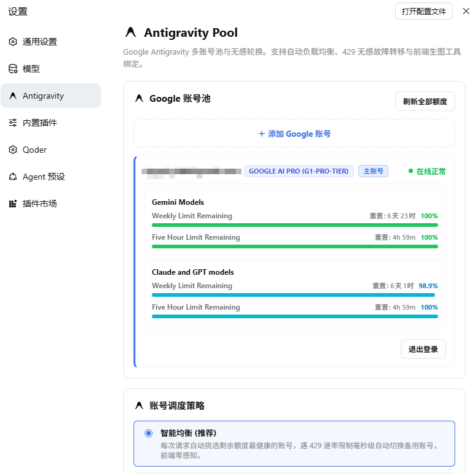Click the gear icon beside 通用设置
The height and width of the screenshot is (474, 476).
13,42
